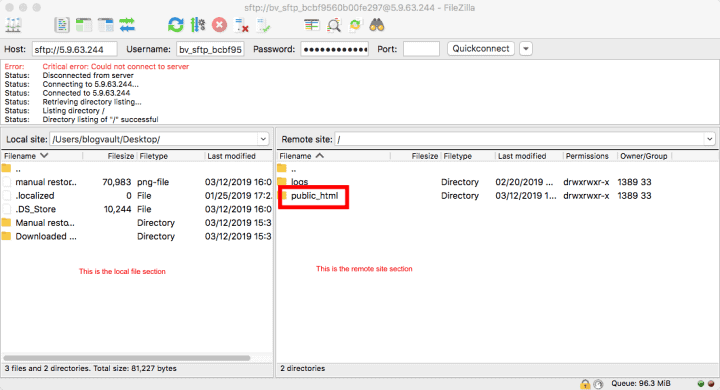Click the Port input field
The width and height of the screenshot is (720, 390).
(x=421, y=49)
